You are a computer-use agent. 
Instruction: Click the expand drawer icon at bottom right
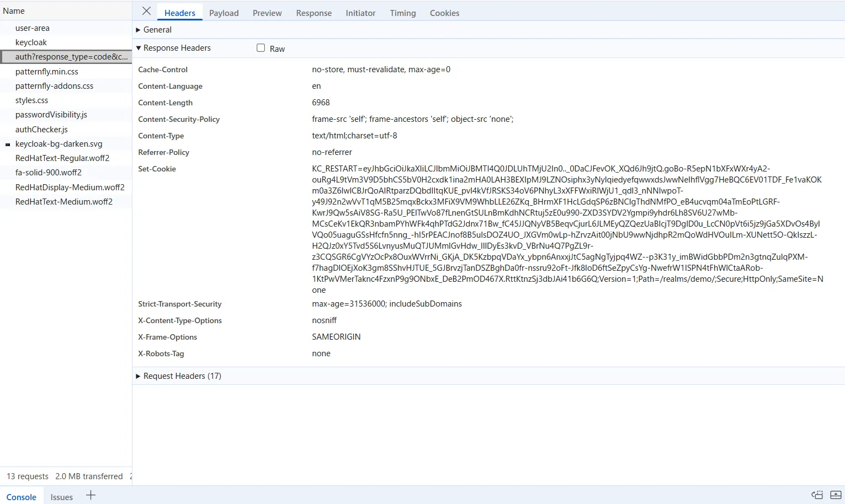click(x=836, y=495)
